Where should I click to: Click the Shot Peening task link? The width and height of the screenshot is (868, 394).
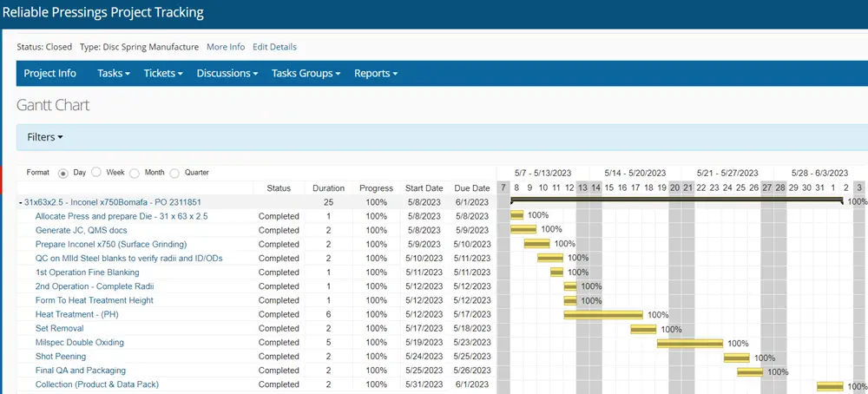point(61,356)
